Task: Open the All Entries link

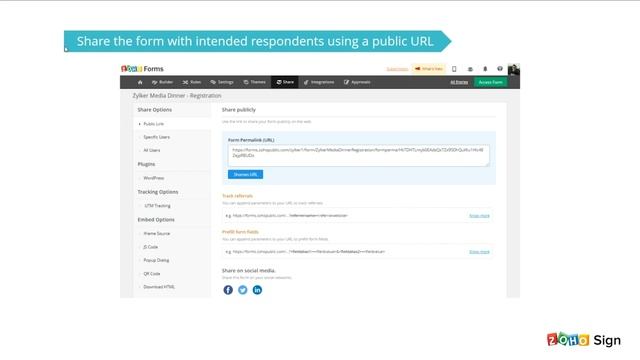Action: coord(459,82)
